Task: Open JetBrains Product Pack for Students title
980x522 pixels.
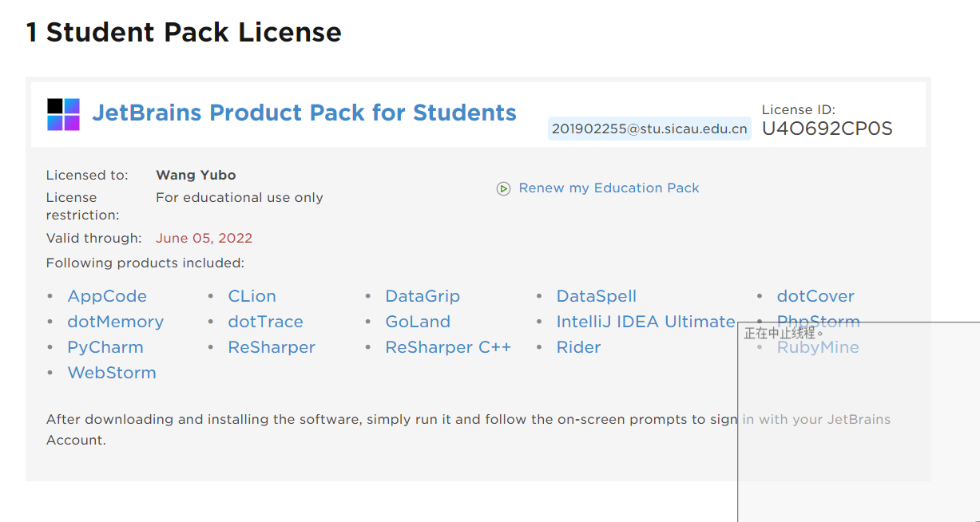Action: coord(304,113)
